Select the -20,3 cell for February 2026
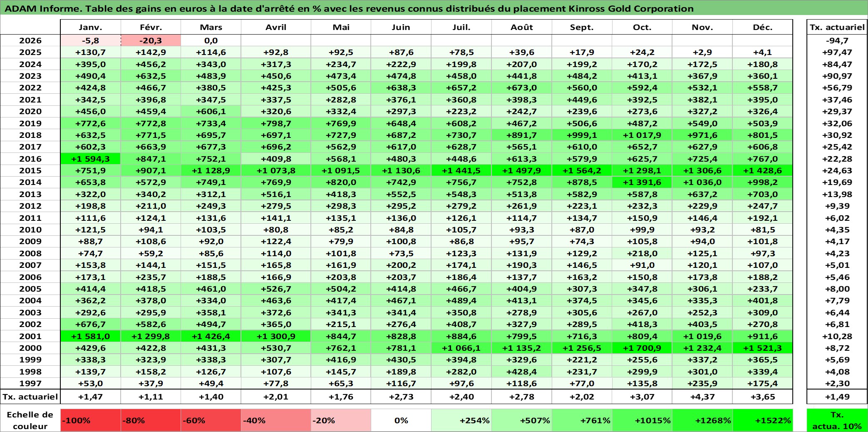This screenshot has width=868, height=432. [151, 40]
